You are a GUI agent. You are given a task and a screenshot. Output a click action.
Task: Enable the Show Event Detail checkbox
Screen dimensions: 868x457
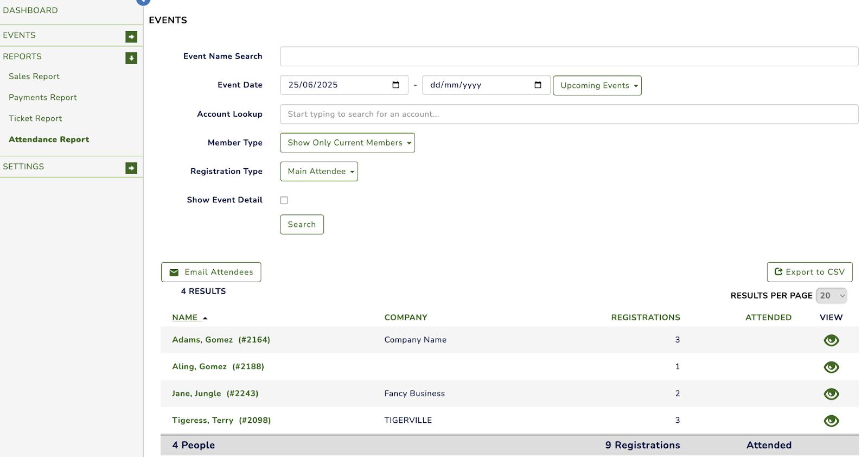click(284, 200)
